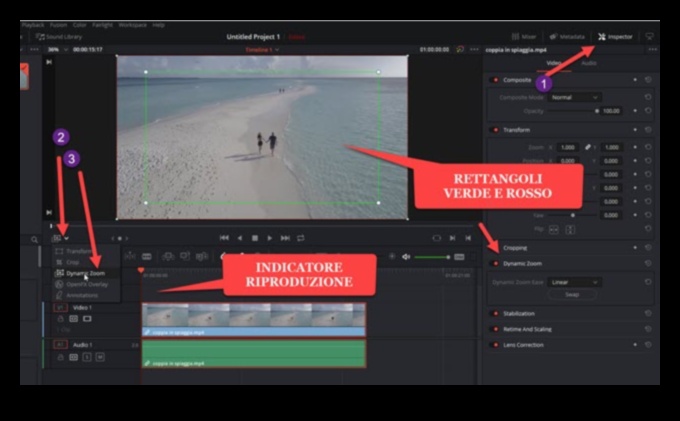
Task: Disable the Stabilization section toggle
Action: pyautogui.click(x=495, y=313)
